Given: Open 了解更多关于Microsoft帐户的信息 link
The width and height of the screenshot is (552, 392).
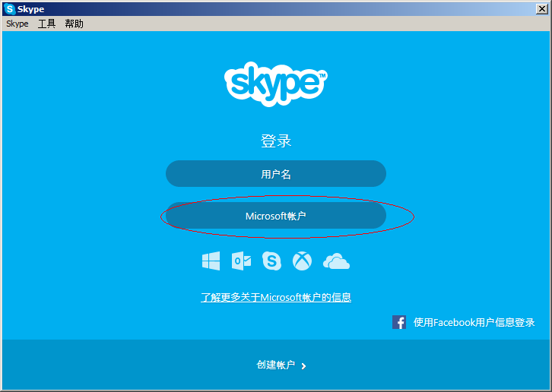Looking at the screenshot, I should tap(276, 297).
